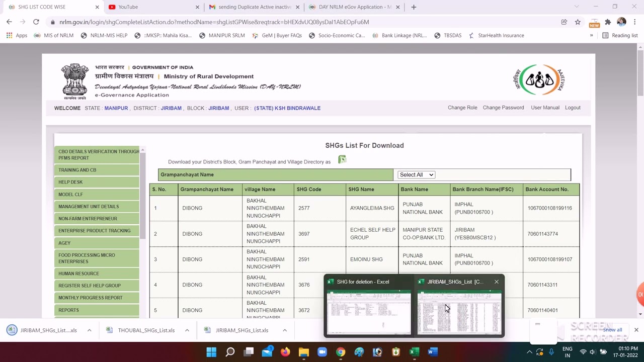This screenshot has height=362, width=644.
Task: Open Windows taskbar search
Action: 230,352
